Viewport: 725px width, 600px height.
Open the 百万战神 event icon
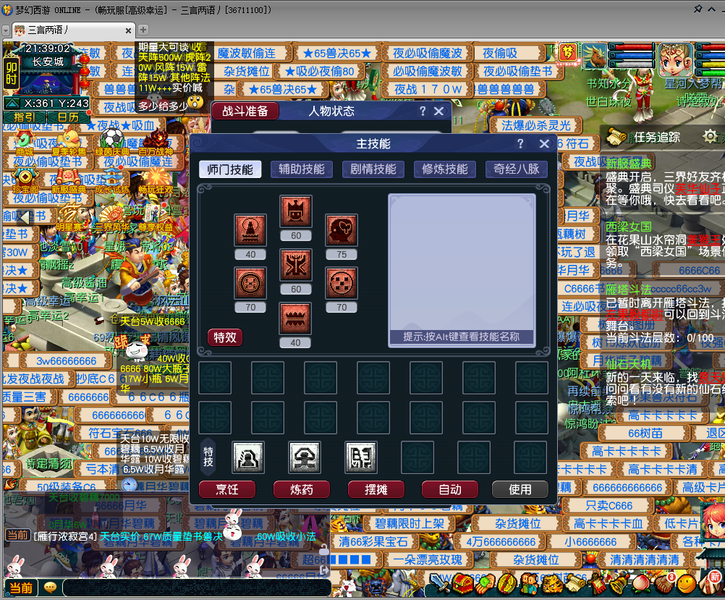coord(156,142)
